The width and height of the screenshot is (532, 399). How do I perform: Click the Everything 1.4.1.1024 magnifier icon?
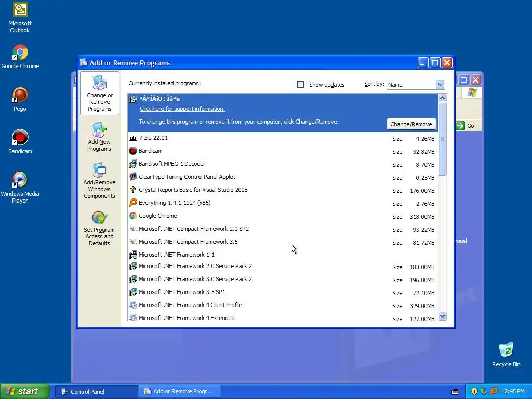pos(133,203)
